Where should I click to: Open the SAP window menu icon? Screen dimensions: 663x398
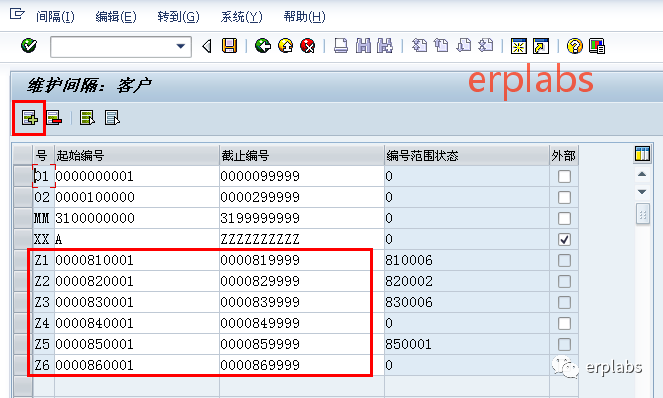(x=17, y=14)
